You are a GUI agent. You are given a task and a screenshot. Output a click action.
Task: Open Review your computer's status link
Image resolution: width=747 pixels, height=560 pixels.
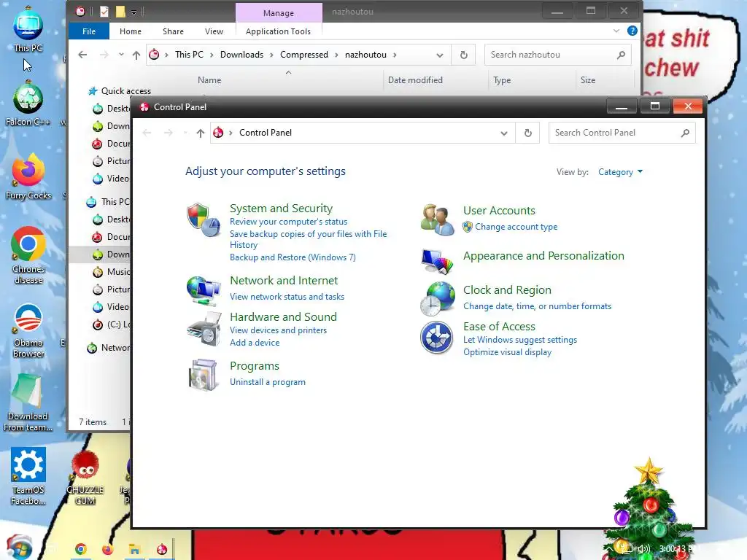pyautogui.click(x=288, y=222)
